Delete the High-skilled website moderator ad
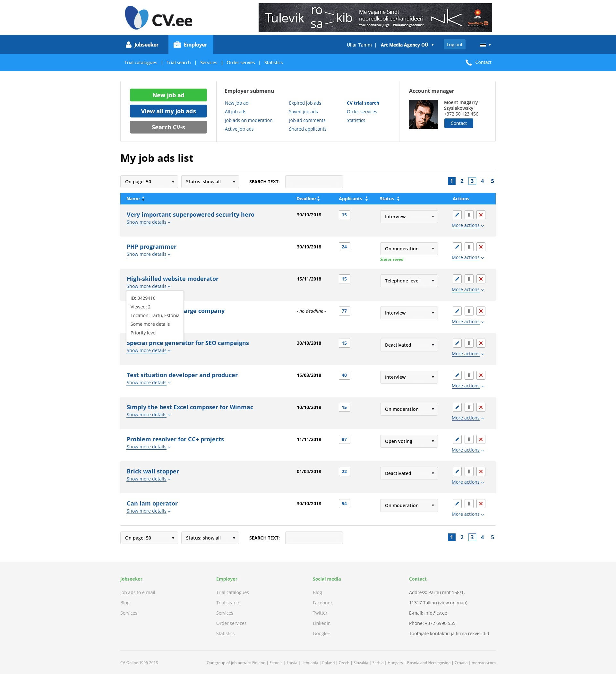616x674 pixels. [x=481, y=279]
